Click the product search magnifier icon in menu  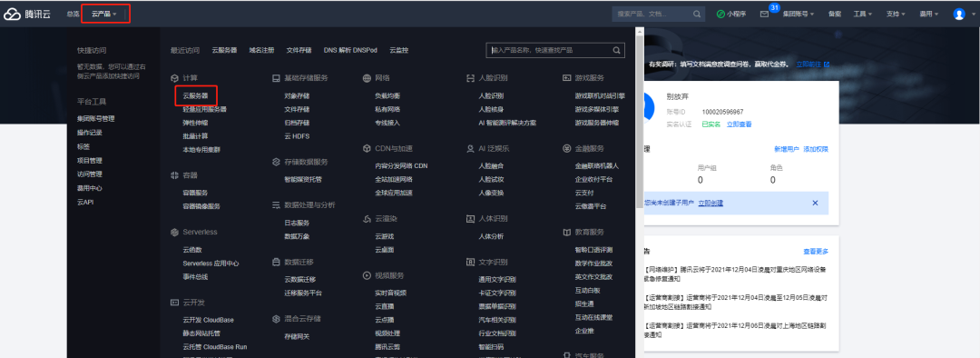pos(616,50)
